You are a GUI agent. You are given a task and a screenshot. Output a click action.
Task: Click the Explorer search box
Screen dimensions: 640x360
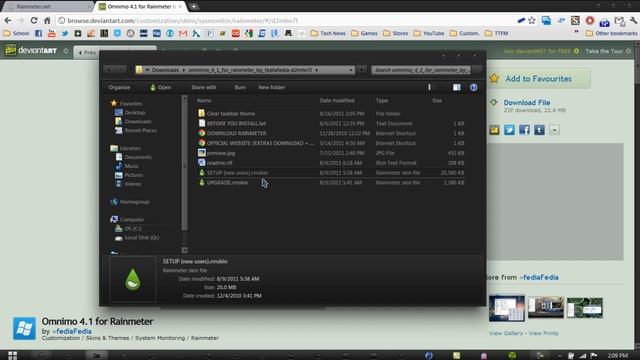421,70
